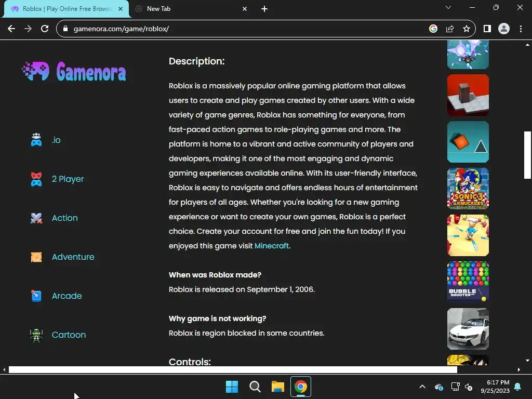This screenshot has width=532, height=399.
Task: Click the Arcade category icon
Action: (36, 296)
